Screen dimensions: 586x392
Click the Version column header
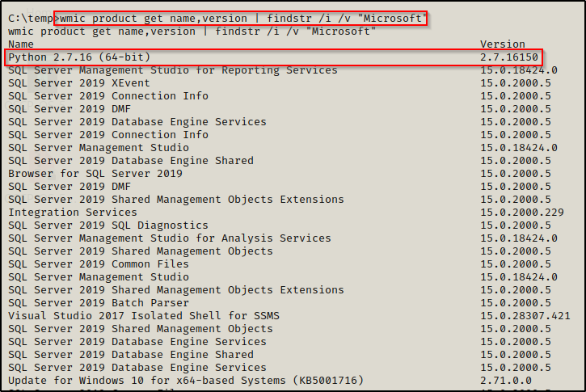[502, 44]
